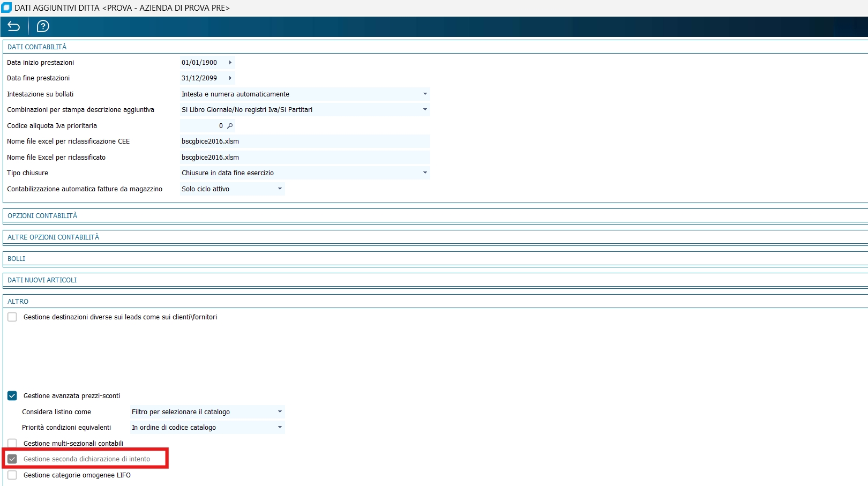Open date picker arrow for Data inizio prestazioni
This screenshot has height=486, width=868.
click(230, 63)
